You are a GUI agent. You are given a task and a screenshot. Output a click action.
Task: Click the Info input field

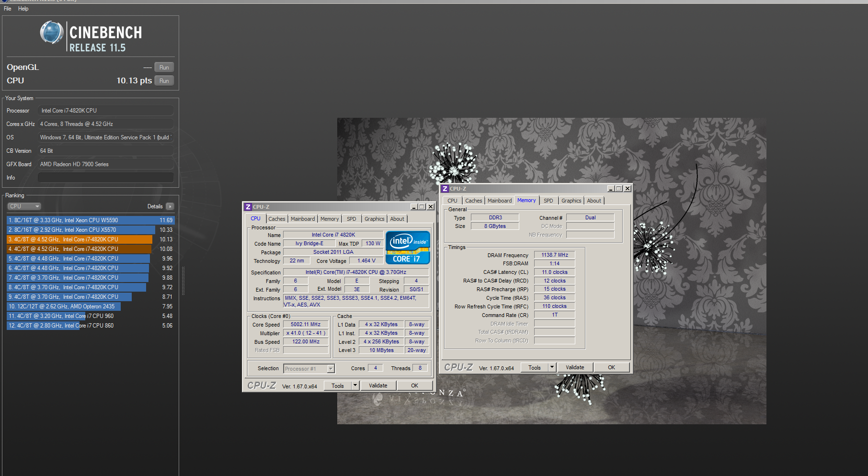(x=105, y=178)
